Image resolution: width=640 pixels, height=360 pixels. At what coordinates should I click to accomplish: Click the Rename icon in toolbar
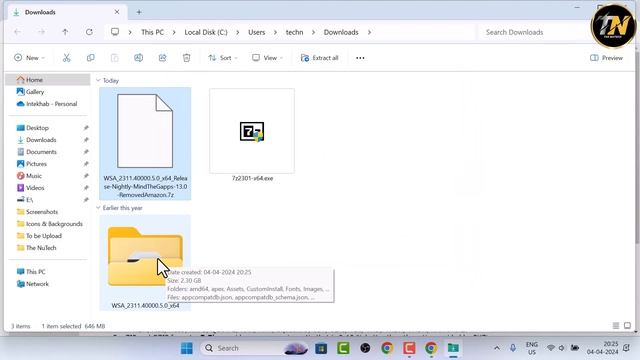point(138,58)
